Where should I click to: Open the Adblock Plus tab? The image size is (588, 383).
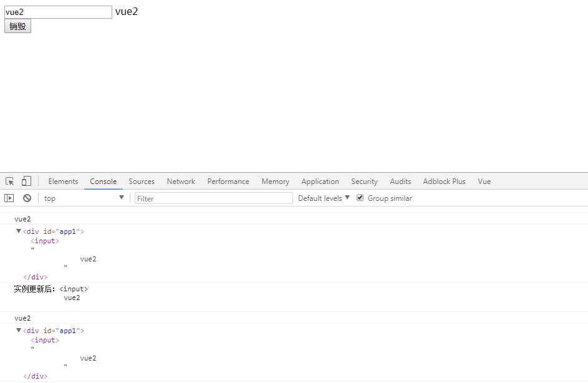[x=444, y=182]
